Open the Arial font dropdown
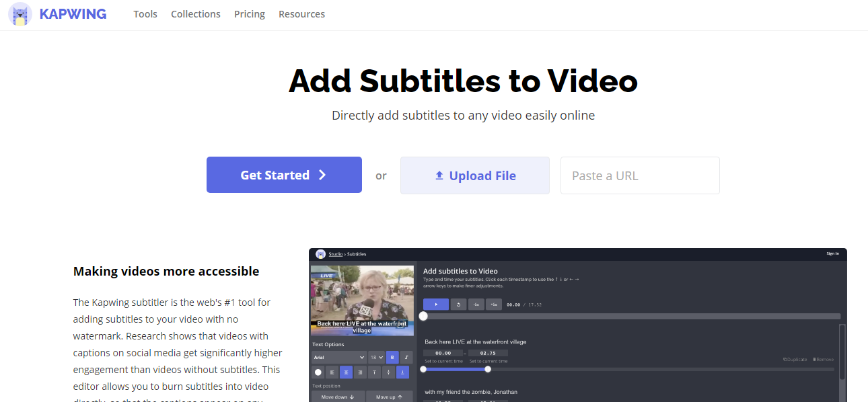 339,357
